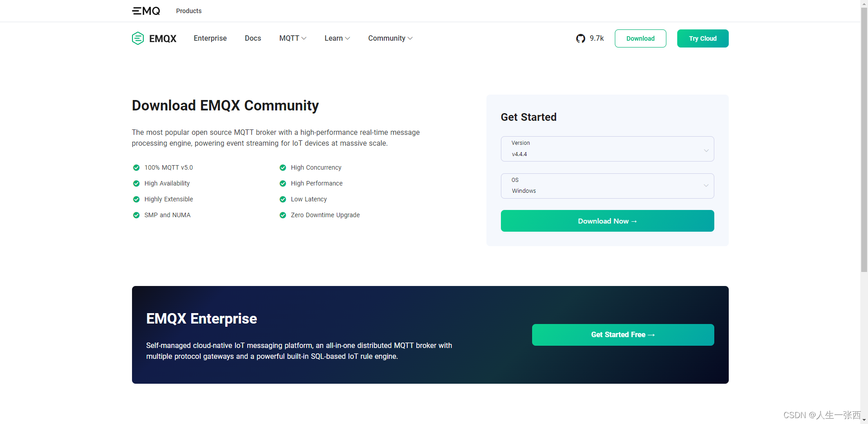Open the GitHub icon showing 9.7k stars

point(580,38)
